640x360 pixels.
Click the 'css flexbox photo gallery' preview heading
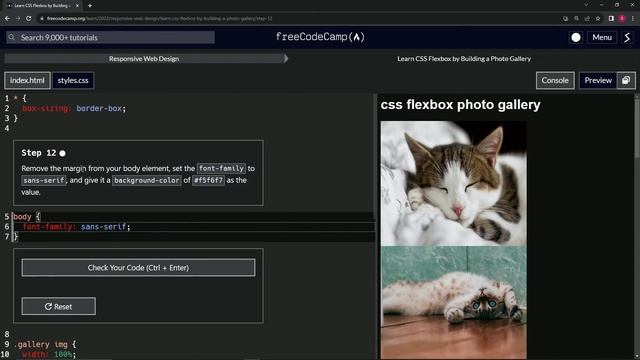(x=460, y=104)
